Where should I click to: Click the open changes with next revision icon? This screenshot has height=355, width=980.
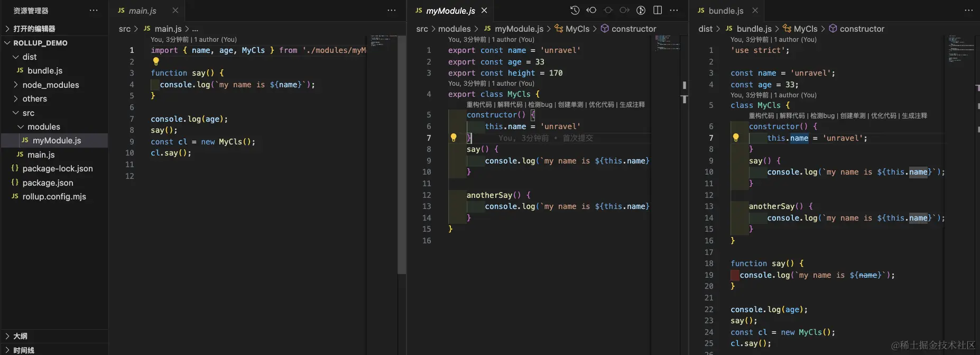click(x=624, y=10)
